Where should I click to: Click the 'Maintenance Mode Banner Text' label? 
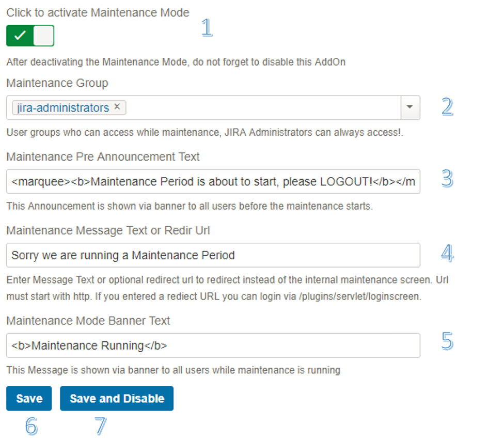click(x=88, y=321)
